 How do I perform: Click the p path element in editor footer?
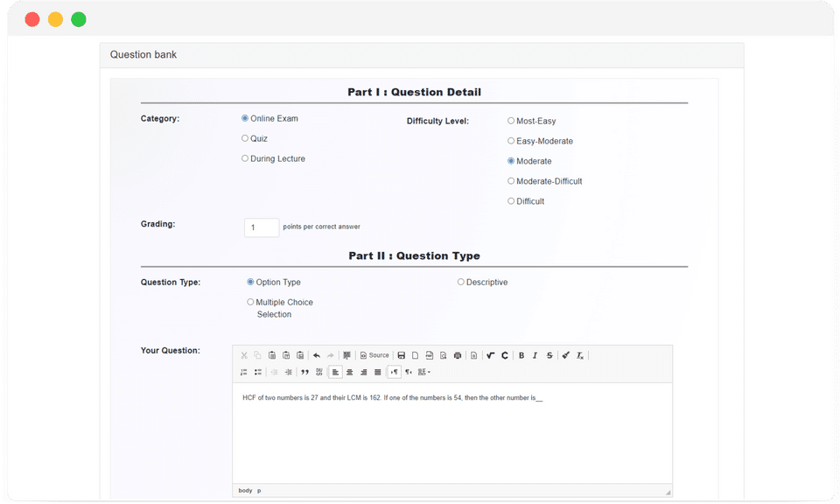pos(259,491)
